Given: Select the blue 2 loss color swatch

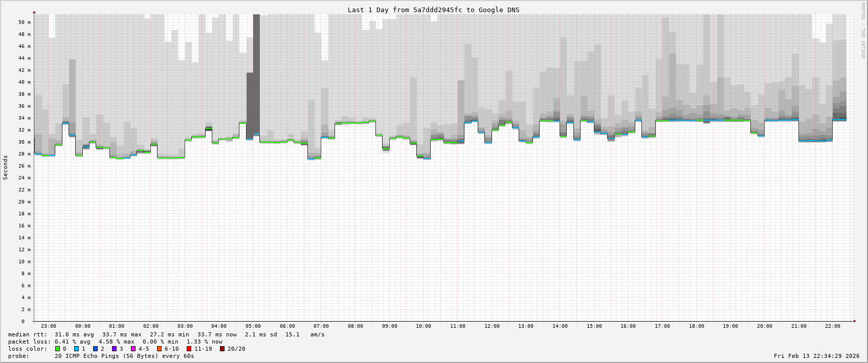Looking at the screenshot, I should [x=96, y=349].
